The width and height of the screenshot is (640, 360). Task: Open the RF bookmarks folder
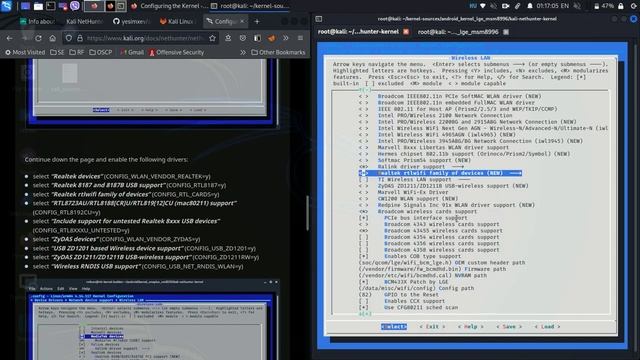[77, 52]
